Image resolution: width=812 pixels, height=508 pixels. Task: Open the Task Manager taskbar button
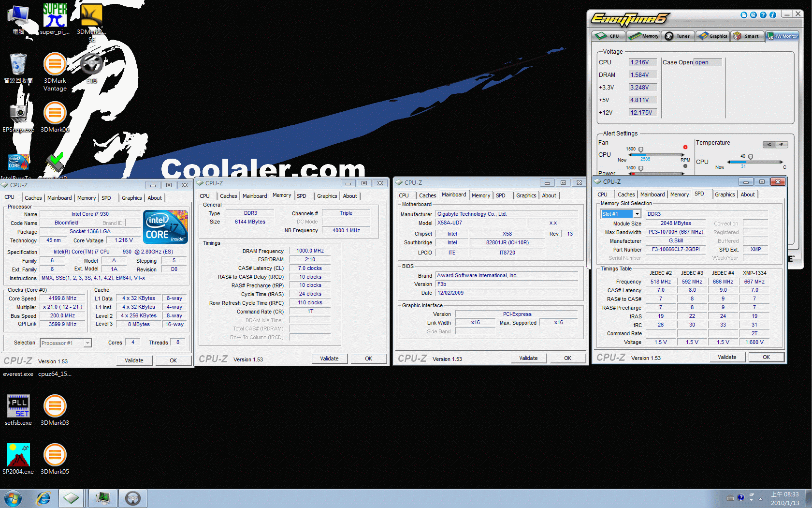coord(102,498)
